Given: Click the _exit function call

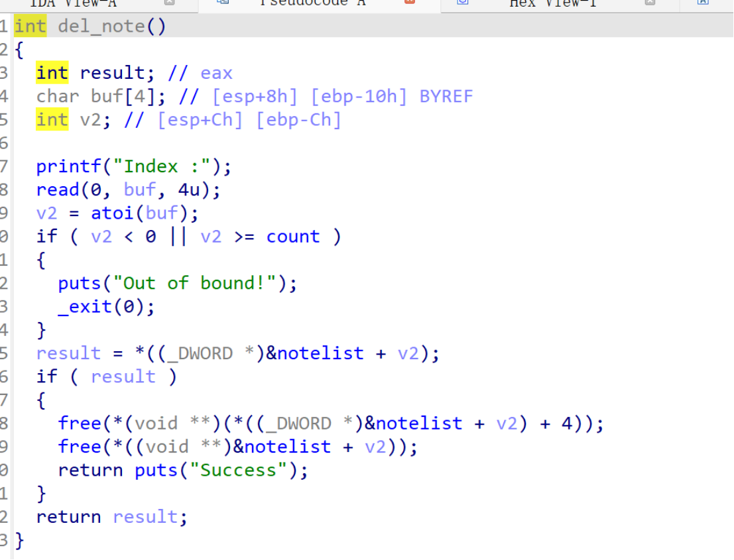Looking at the screenshot, I should pyautogui.click(x=90, y=307).
